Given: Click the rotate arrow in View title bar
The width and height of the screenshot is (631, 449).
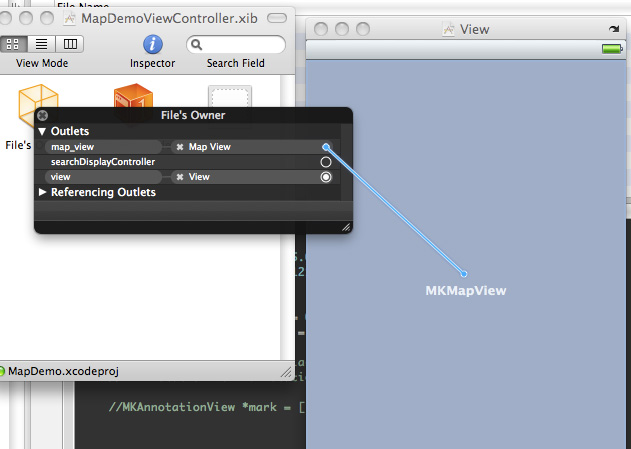Looking at the screenshot, I should [x=612, y=30].
